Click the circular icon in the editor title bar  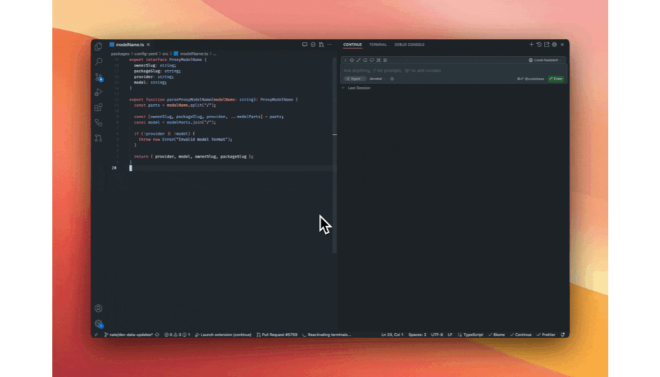tap(313, 45)
